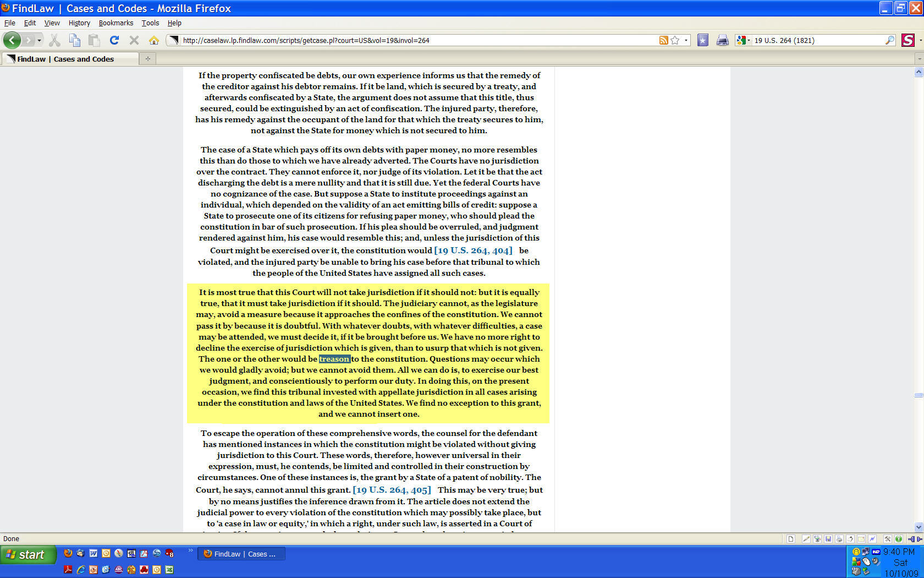Screen dimensions: 924x578
Task: Click the Paste clipboard icon
Action: pyautogui.click(x=95, y=40)
